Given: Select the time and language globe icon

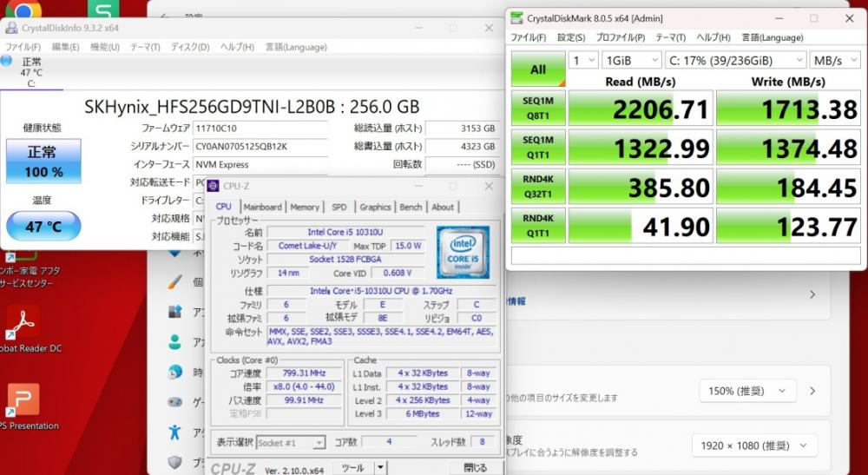Looking at the screenshot, I should coord(175,372).
